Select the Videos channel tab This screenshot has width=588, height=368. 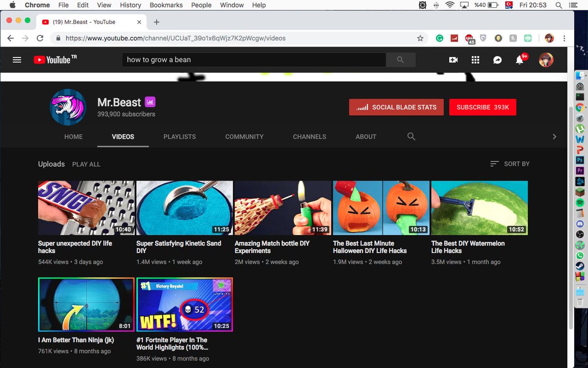(x=123, y=137)
